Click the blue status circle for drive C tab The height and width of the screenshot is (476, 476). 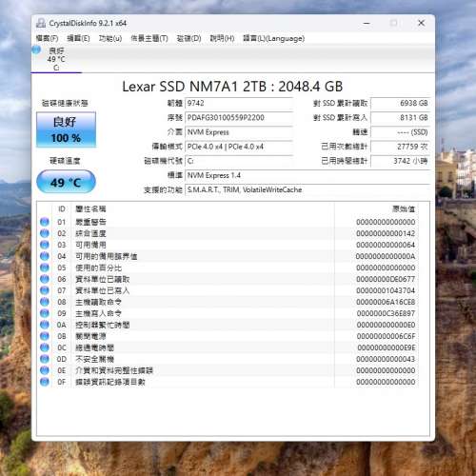(x=36, y=50)
